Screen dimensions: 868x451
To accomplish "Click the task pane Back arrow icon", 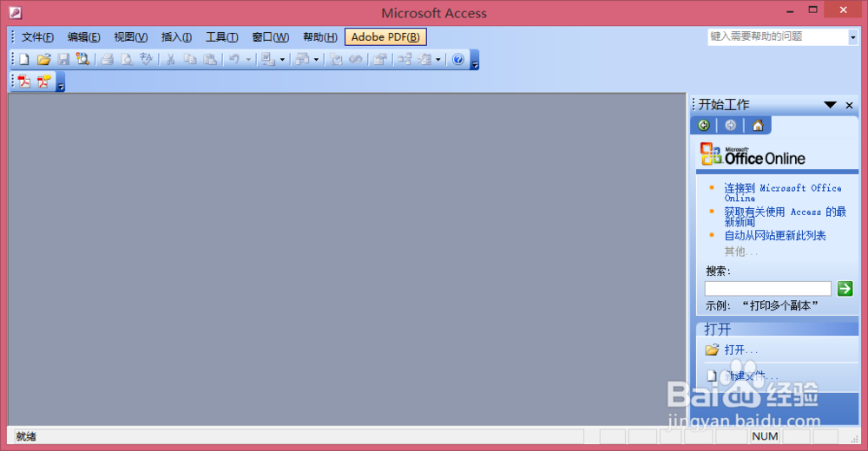I will (x=704, y=126).
